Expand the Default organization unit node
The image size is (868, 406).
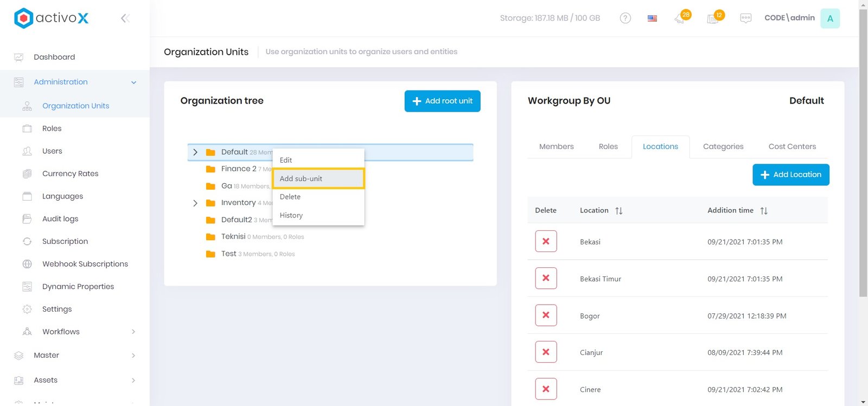coord(195,152)
